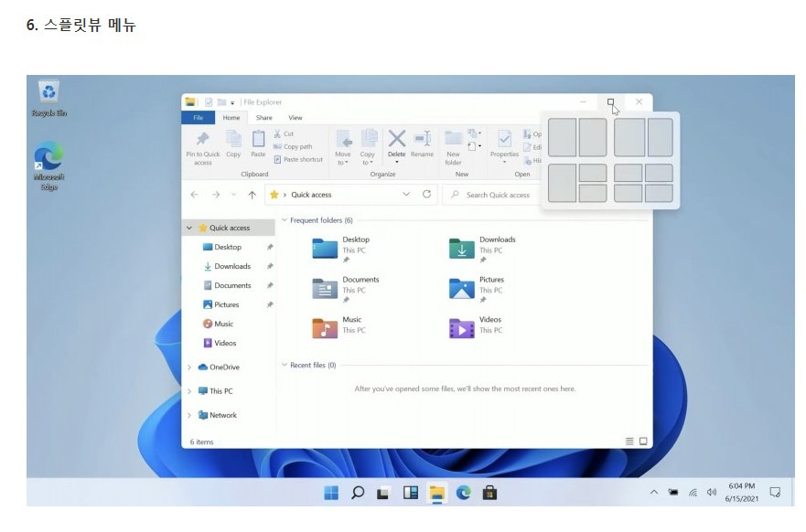Viewport: 806px width, 532px height.
Task: Select Pictures in the navigation pane
Action: pos(226,304)
